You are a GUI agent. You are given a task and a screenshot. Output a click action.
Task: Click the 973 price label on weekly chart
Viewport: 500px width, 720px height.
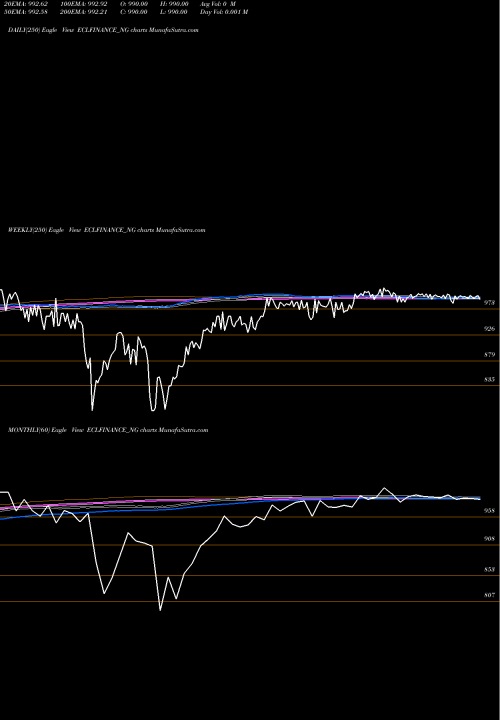pos(489,303)
